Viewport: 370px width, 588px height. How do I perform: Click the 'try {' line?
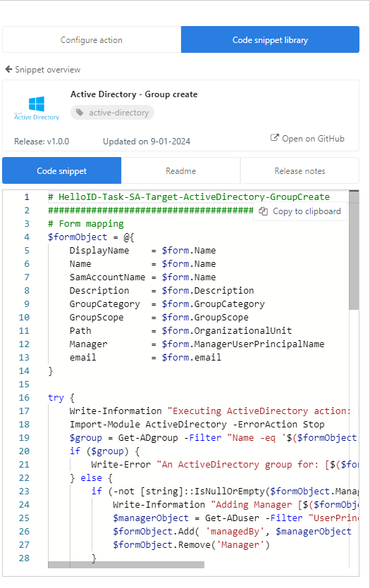(61, 398)
